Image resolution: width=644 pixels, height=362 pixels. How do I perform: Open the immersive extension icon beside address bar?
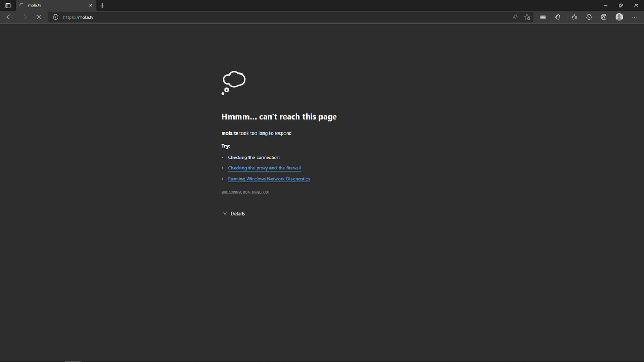(543, 17)
